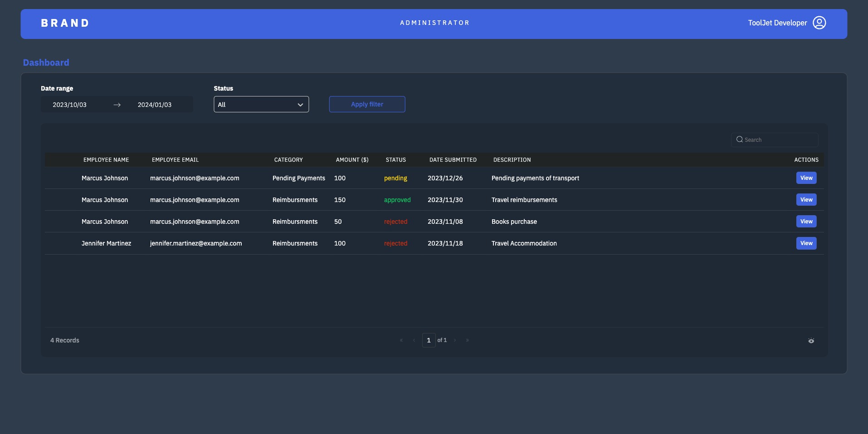
Task: Jump to last page double arrow
Action: [468, 340]
